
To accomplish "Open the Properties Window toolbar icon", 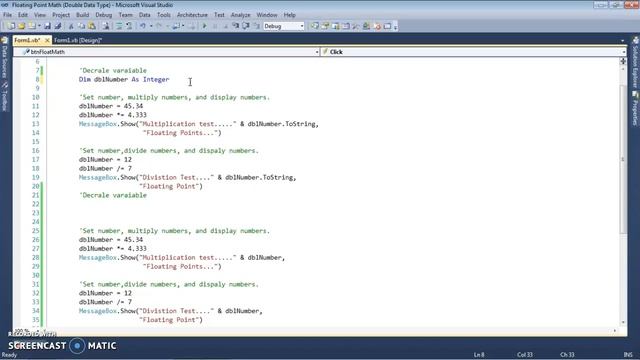I will coord(325,26).
